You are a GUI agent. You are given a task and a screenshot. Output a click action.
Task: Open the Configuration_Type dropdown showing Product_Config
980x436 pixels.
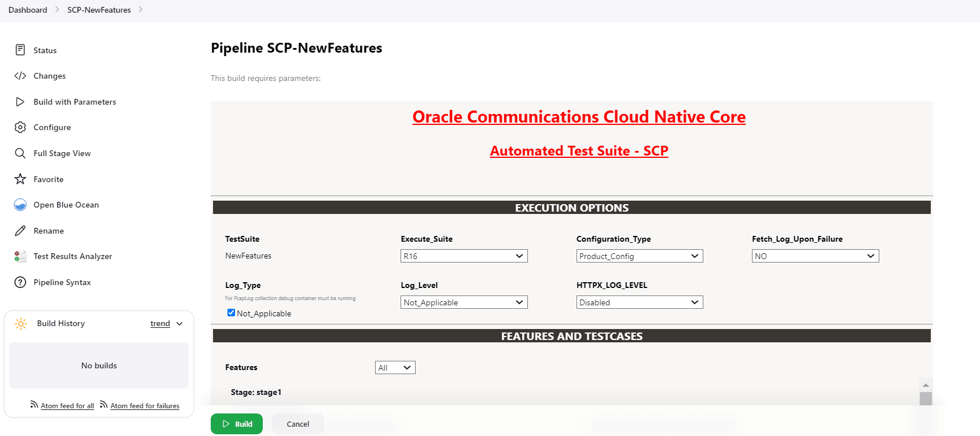point(640,256)
